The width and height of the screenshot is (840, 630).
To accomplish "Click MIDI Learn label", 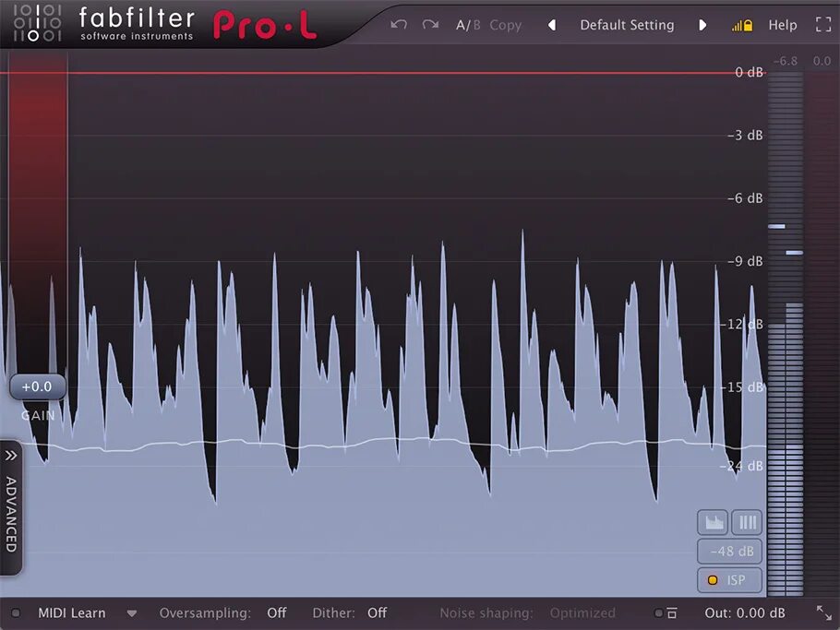I will pos(72,612).
